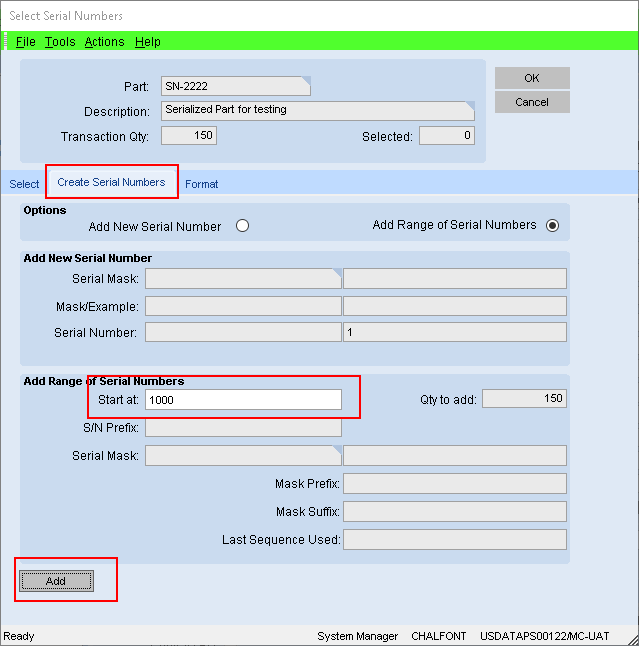Switch to the Create Serial Numbers tab
The image size is (639, 646).
tap(111, 182)
